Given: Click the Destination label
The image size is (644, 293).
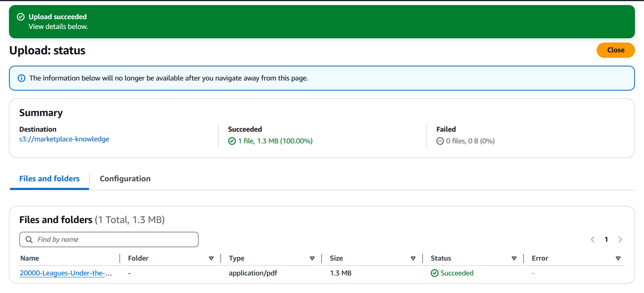Looking at the screenshot, I should point(38,129).
